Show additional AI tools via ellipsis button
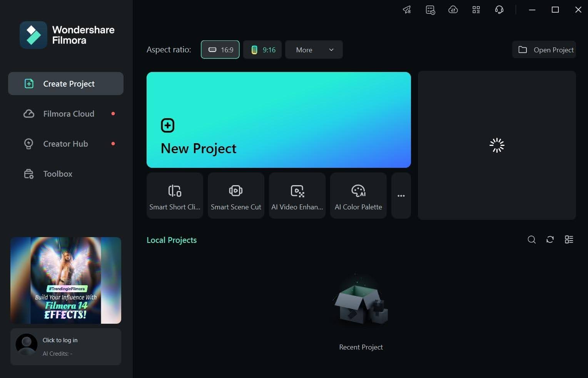This screenshot has height=378, width=588. tap(401, 196)
